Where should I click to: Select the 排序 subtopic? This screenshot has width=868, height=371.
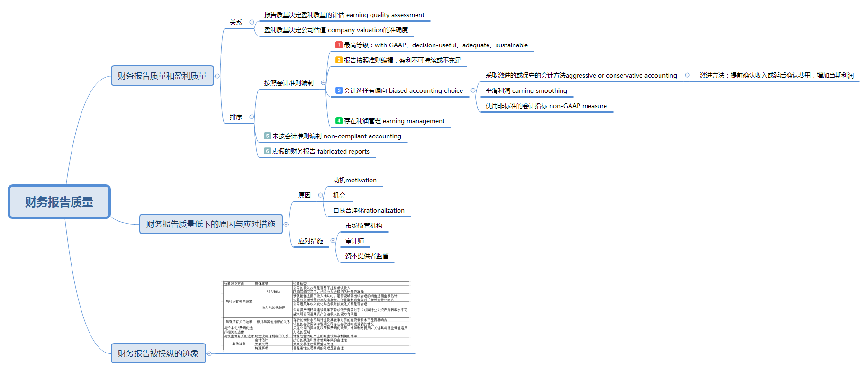[x=236, y=117]
